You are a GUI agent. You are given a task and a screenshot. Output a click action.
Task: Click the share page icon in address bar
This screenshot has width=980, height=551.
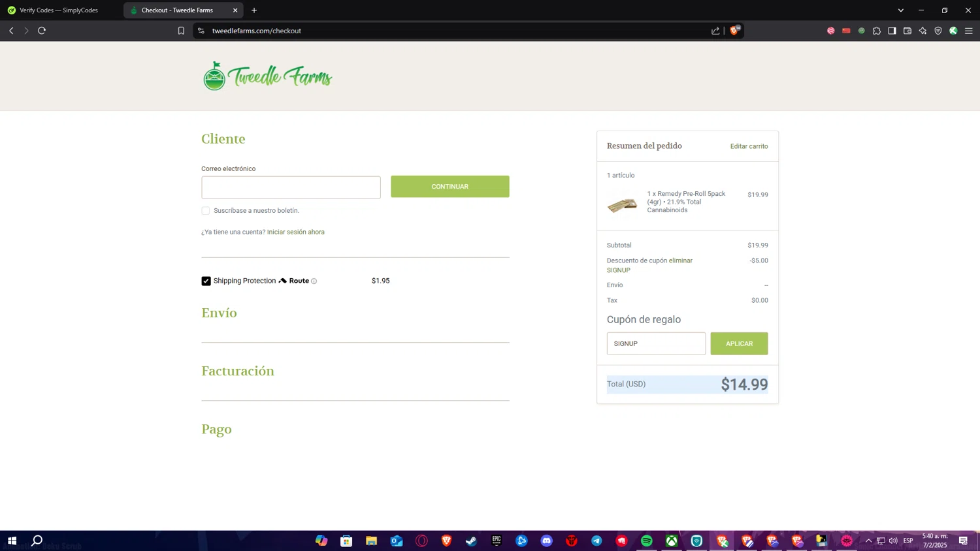[x=715, y=31]
